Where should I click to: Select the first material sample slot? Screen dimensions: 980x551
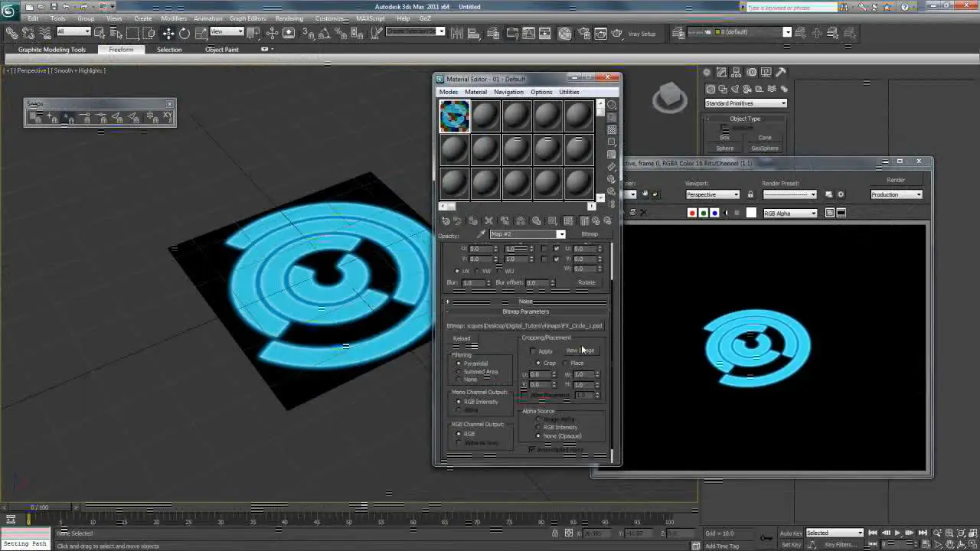coord(454,116)
